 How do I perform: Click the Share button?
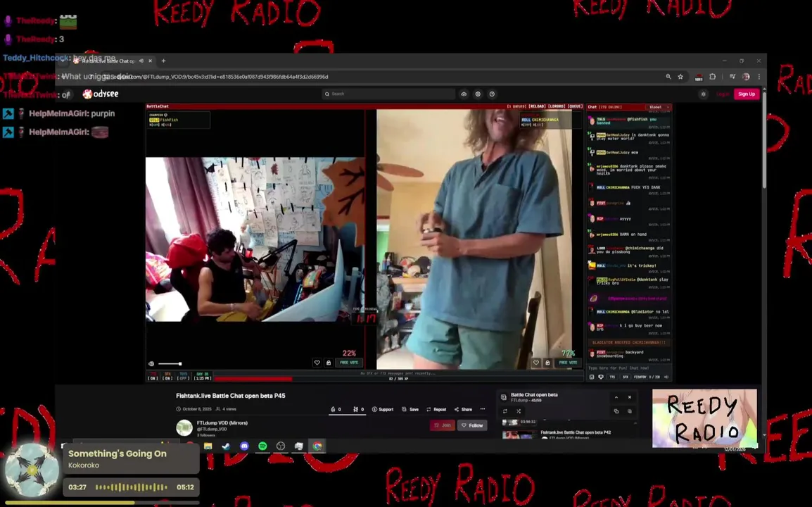463,409
